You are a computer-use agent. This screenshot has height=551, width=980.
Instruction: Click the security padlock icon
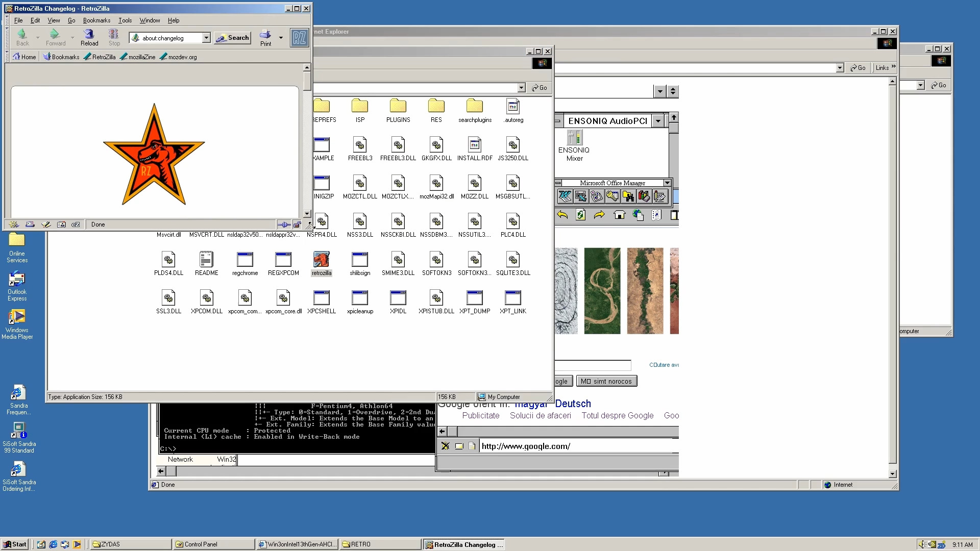click(x=297, y=224)
